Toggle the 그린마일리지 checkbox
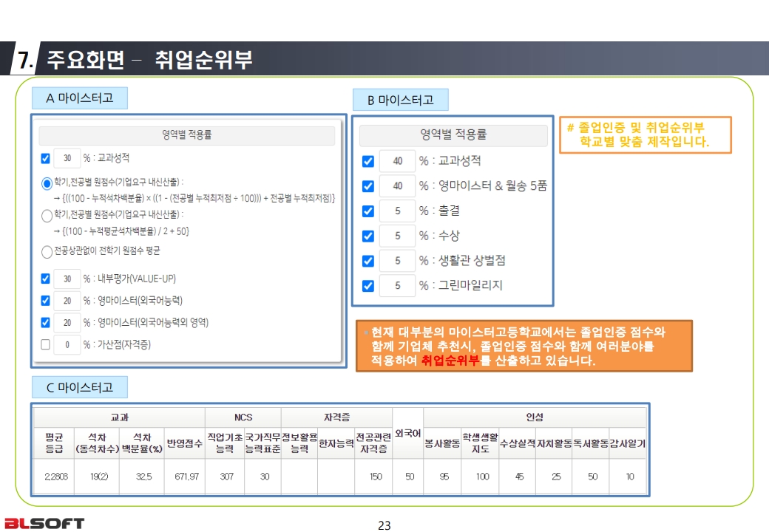Screen dimensions: 769x532 367,285
